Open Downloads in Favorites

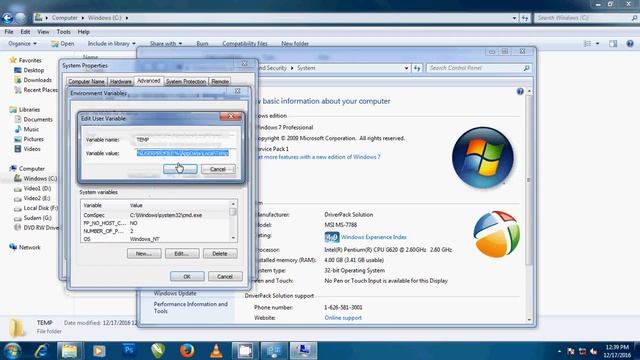pos(37,80)
